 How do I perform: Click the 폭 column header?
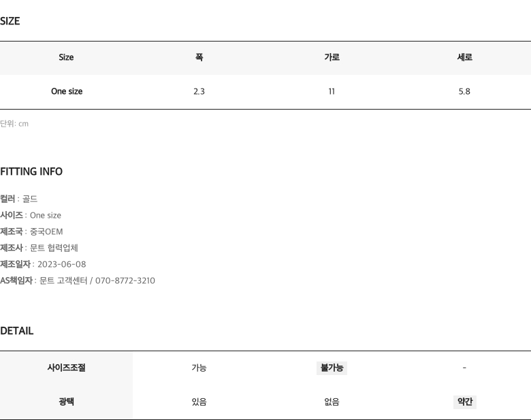pyautogui.click(x=199, y=57)
